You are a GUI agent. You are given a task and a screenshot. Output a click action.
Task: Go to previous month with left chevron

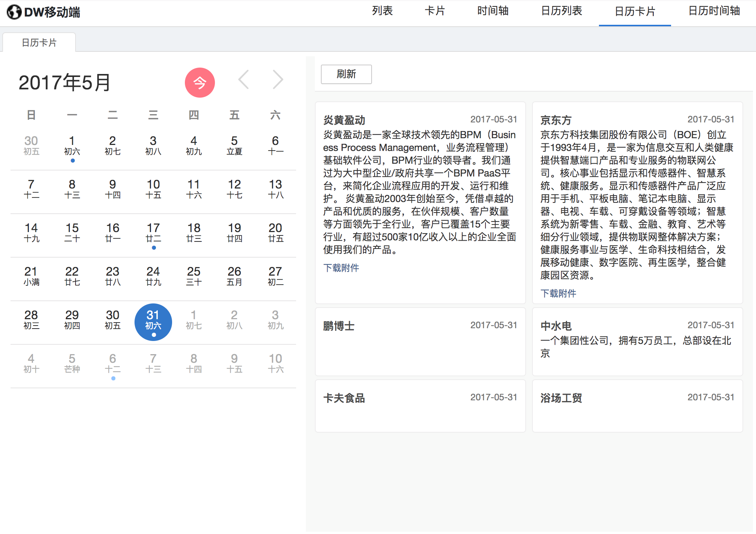[x=243, y=80]
